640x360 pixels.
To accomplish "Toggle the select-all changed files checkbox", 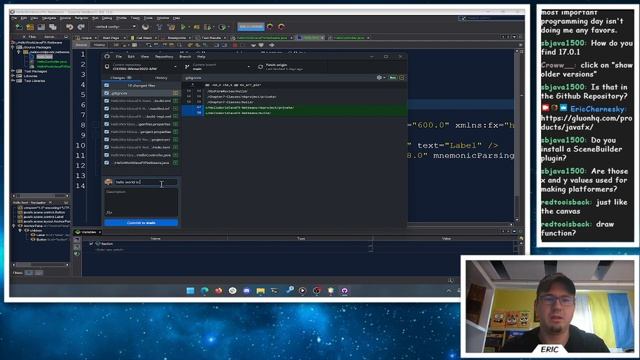I will coord(107,85).
